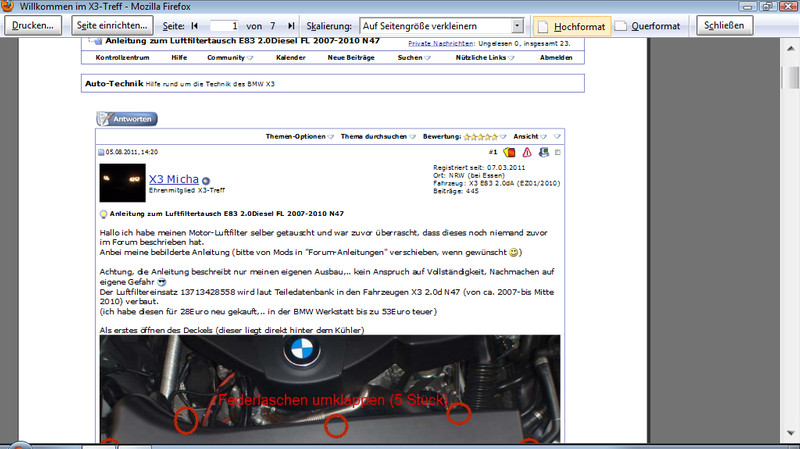The height and width of the screenshot is (449, 800).
Task: Click the Firefox icon in title bar
Action: tap(9, 6)
